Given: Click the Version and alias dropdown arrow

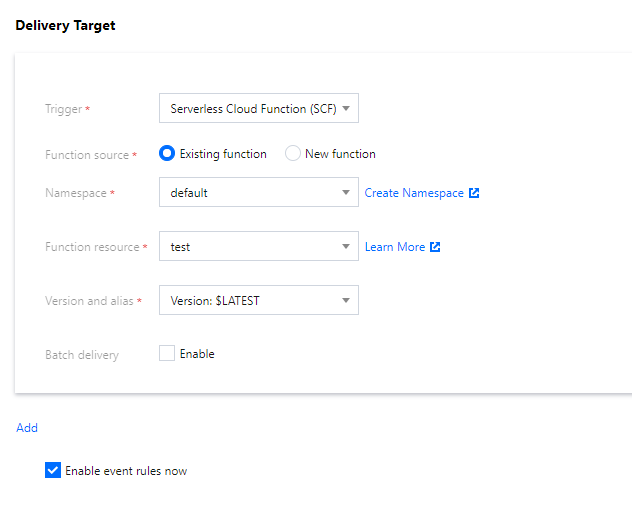Looking at the screenshot, I should [346, 300].
